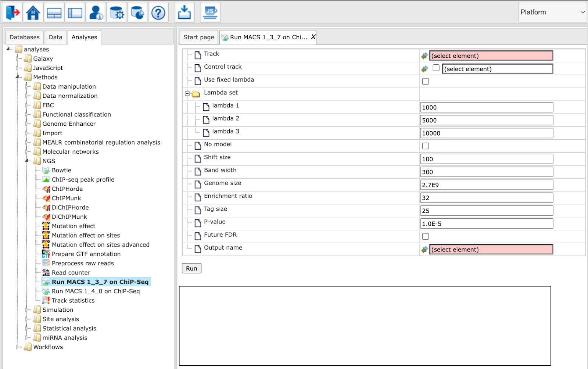Open the Statistical analysis folder
Viewport: 588px width, 369px height.
[69, 329]
